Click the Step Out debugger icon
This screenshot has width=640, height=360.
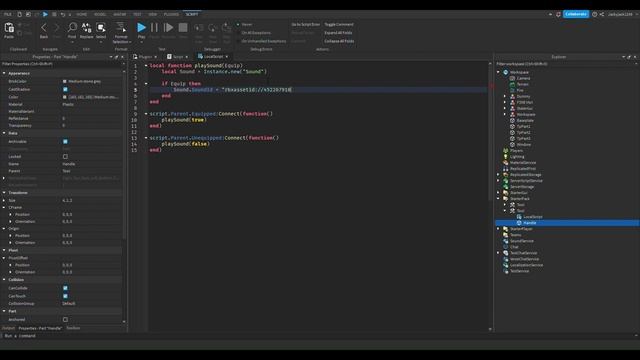pyautogui.click(x=227, y=28)
